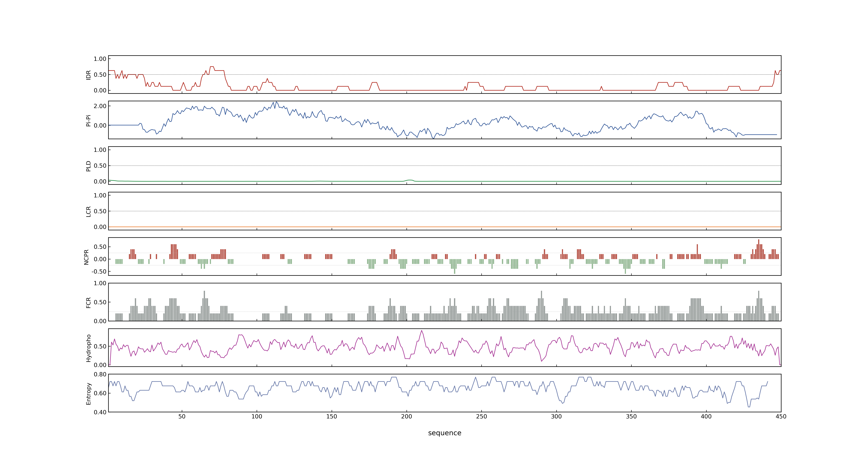Select x-axis tick label 200
The height and width of the screenshot is (463, 868).
click(x=407, y=416)
